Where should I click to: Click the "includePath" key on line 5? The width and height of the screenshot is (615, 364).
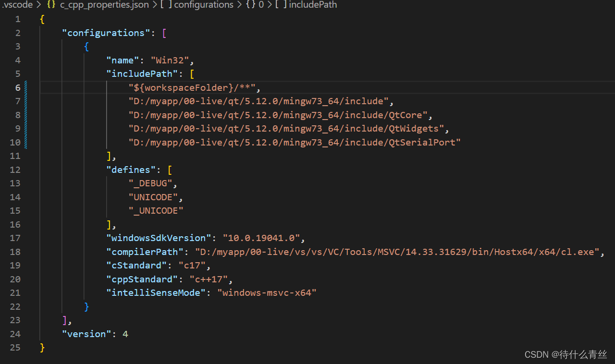(x=143, y=74)
